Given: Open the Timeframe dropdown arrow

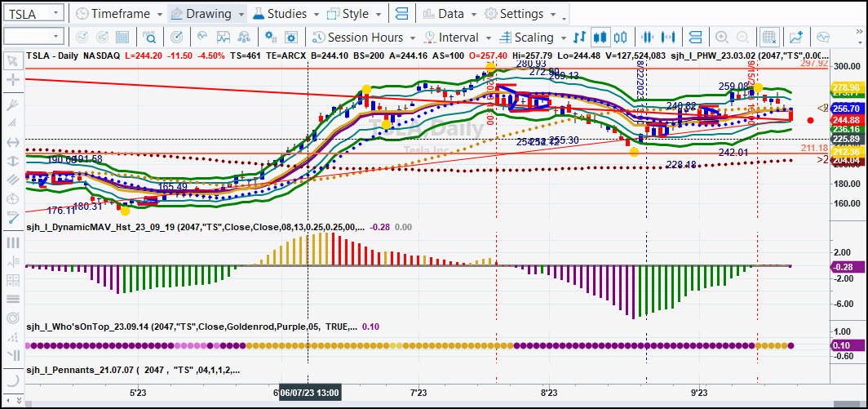Looking at the screenshot, I should 160,14.
